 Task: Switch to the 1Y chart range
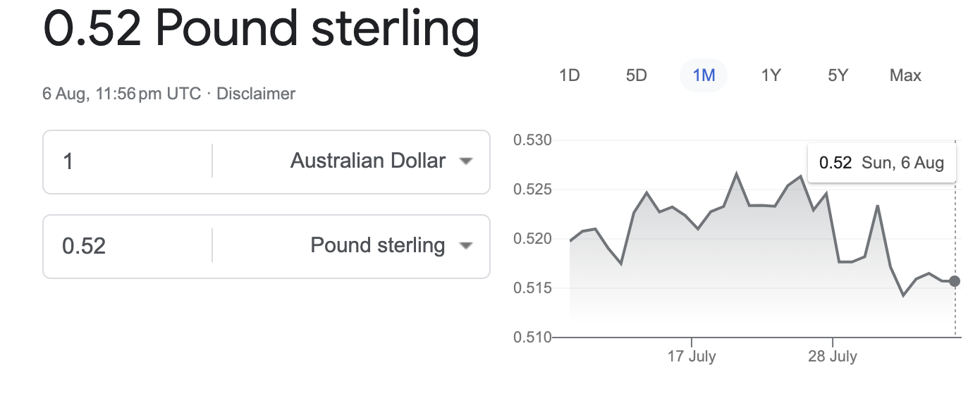[771, 75]
